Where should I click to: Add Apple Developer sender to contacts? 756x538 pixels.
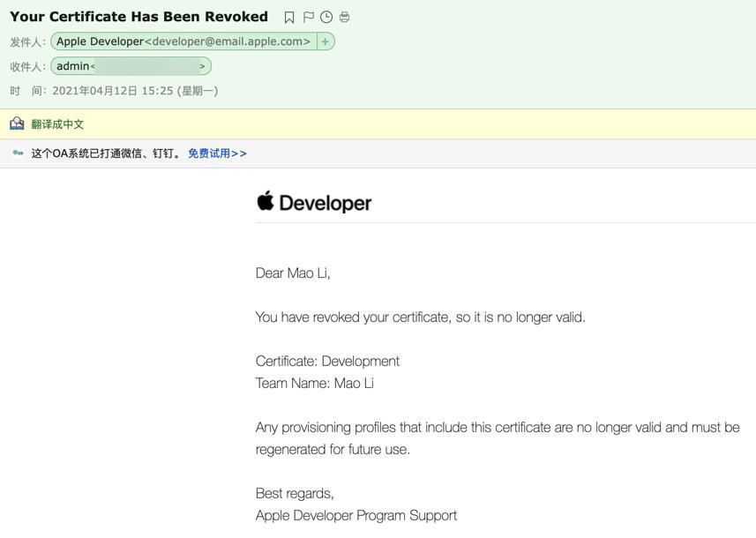pyautogui.click(x=326, y=41)
